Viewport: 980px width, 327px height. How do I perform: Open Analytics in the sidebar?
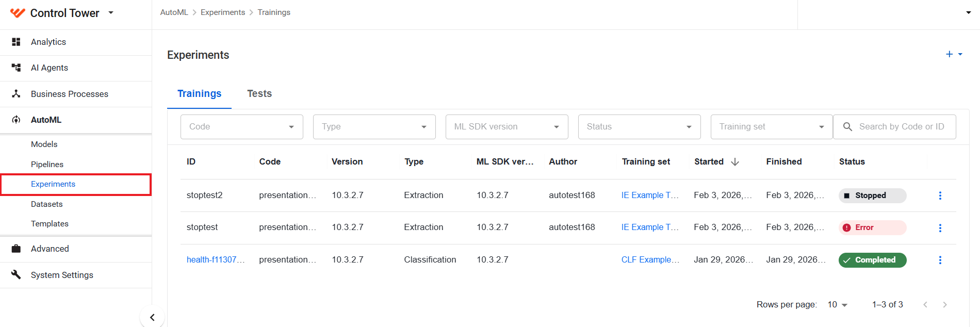[x=76, y=42]
